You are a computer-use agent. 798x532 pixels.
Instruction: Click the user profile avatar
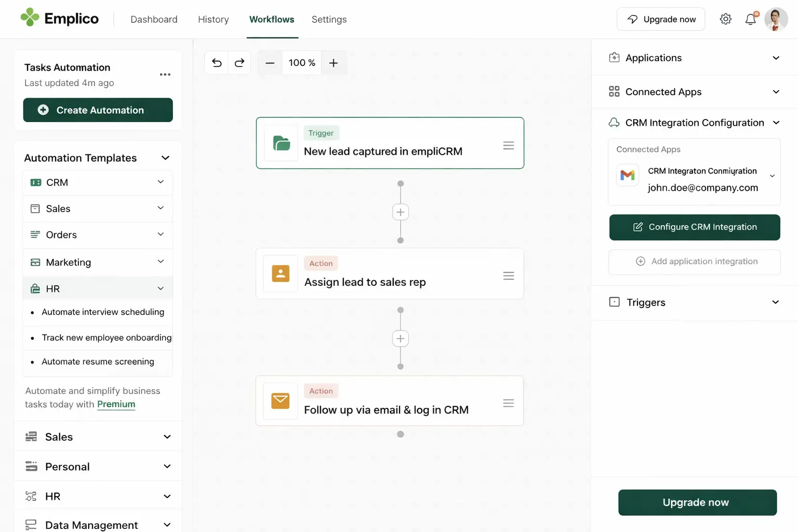(x=776, y=19)
